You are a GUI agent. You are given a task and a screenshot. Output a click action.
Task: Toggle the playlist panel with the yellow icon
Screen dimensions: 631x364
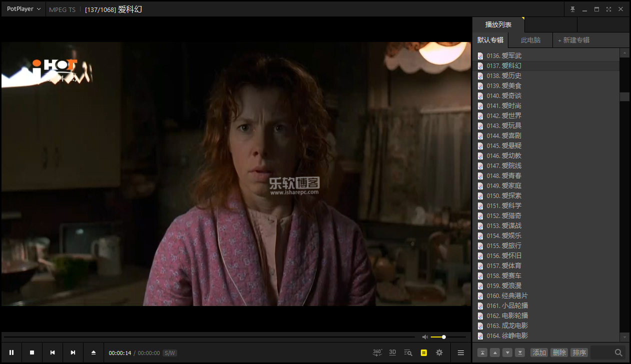tap(424, 352)
